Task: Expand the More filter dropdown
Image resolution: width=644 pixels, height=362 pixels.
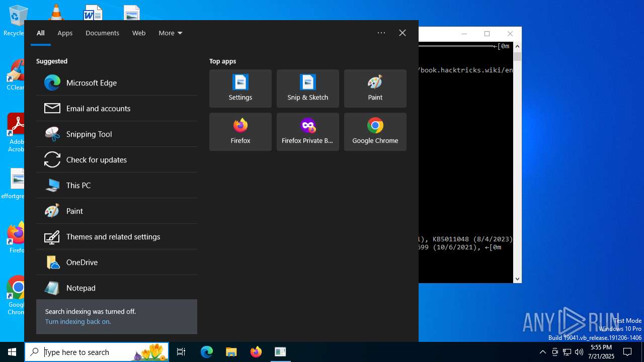Action: [171, 33]
